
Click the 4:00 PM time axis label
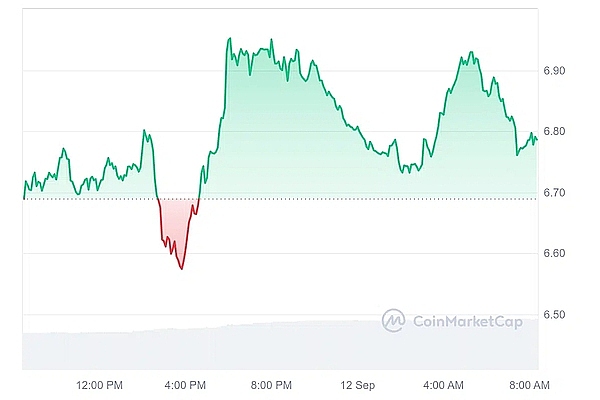pos(185,385)
